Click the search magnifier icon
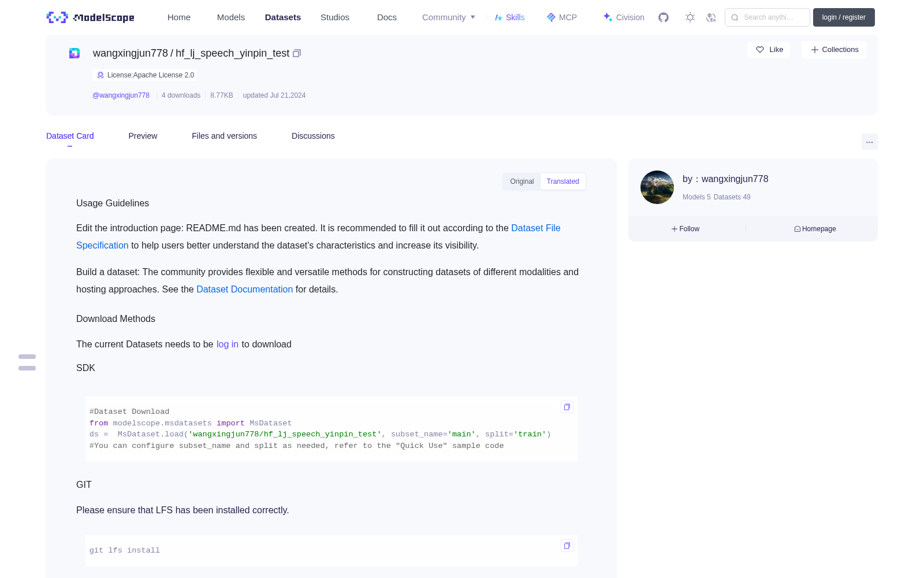The height and width of the screenshot is (578, 924). click(x=735, y=17)
